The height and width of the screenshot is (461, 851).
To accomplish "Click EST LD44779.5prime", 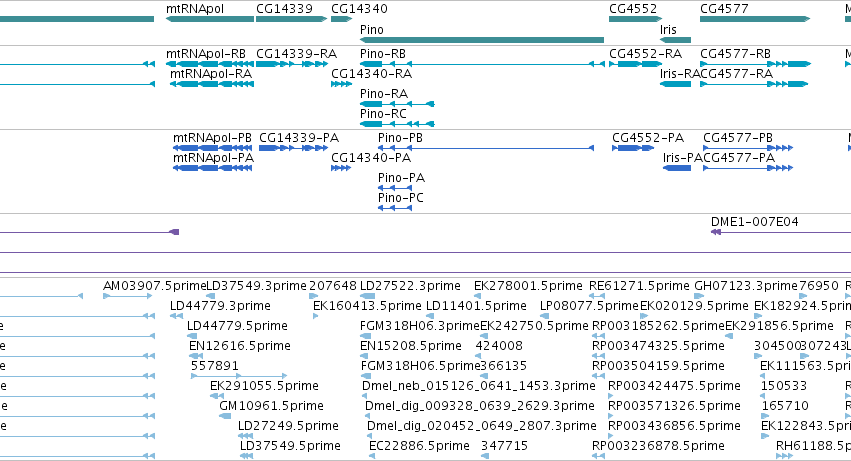I will [237, 326].
